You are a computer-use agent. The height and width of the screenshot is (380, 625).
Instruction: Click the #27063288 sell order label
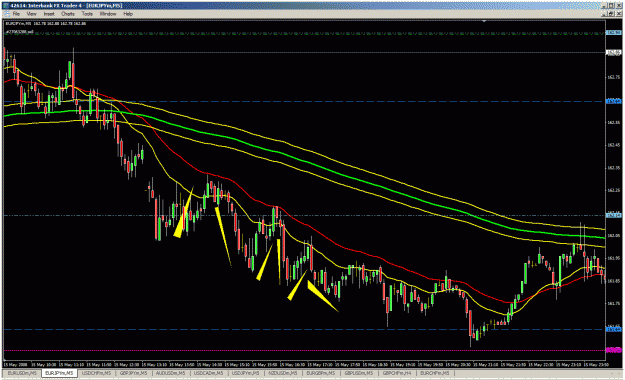(20, 32)
